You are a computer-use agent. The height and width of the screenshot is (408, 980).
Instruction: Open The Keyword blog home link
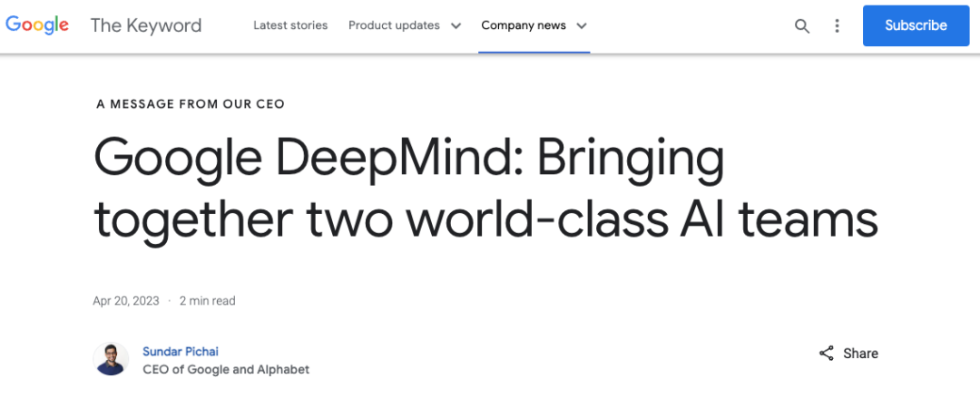(146, 25)
